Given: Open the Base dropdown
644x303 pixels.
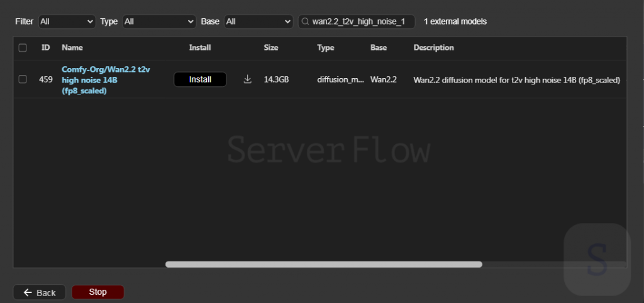Looking at the screenshot, I should tap(258, 21).
